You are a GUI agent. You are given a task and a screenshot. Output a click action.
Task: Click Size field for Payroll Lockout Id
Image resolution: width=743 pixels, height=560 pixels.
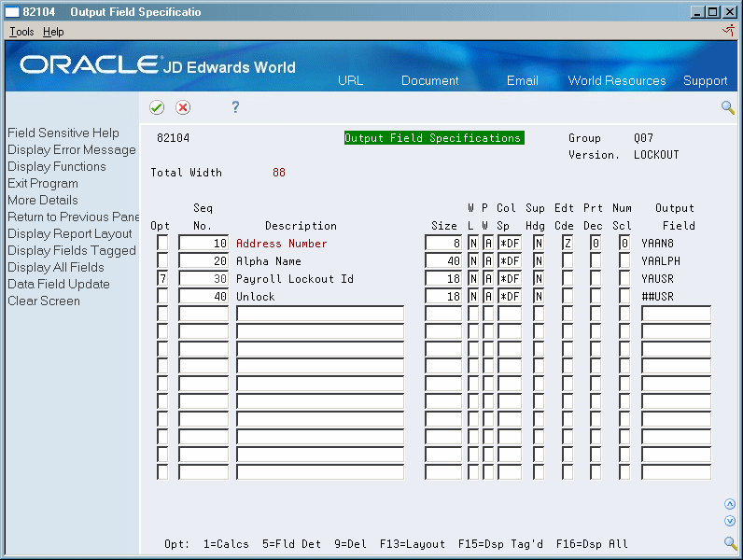pyautogui.click(x=443, y=278)
